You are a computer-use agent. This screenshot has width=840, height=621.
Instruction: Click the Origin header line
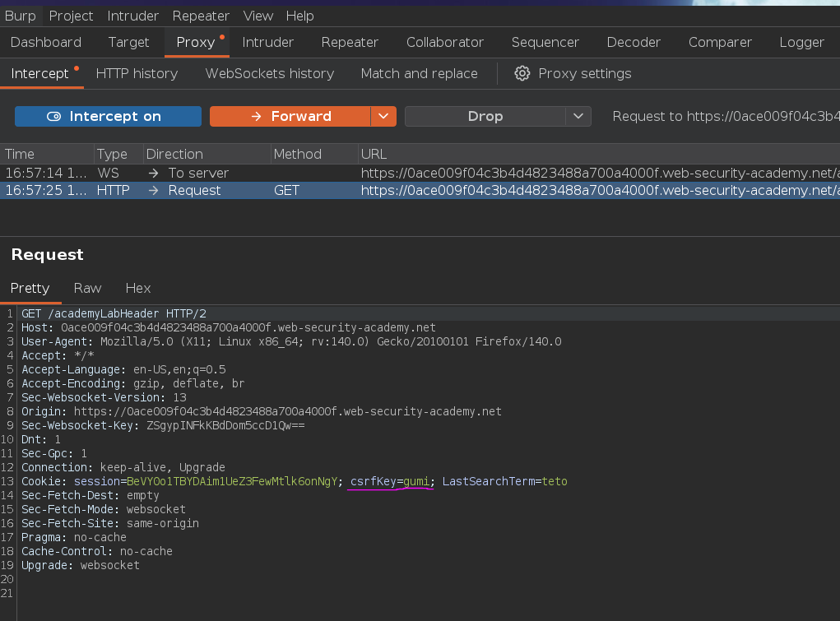point(262,411)
